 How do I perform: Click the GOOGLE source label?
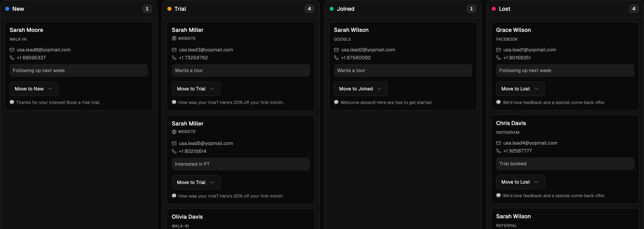[x=342, y=39]
